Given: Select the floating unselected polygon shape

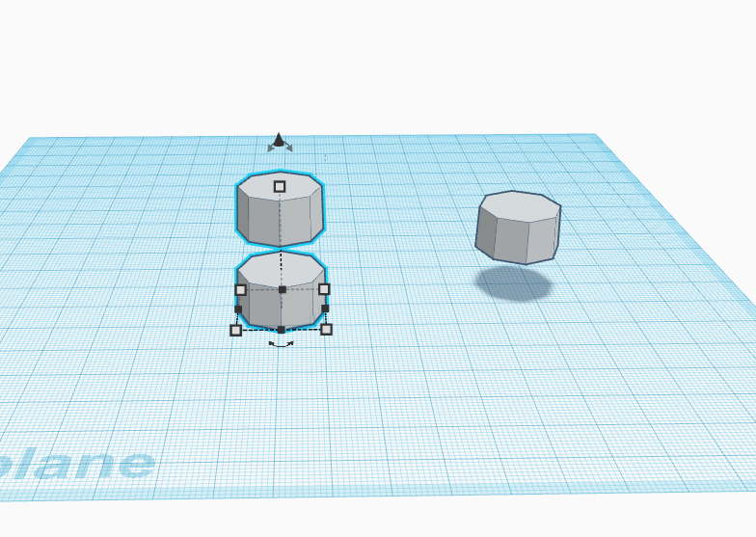Looking at the screenshot, I should pos(519,228).
